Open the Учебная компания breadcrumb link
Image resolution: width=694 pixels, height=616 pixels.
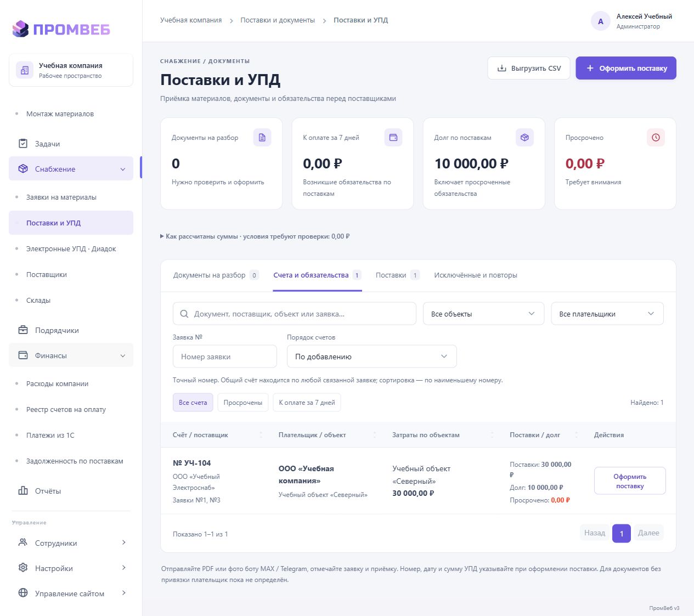(x=191, y=20)
